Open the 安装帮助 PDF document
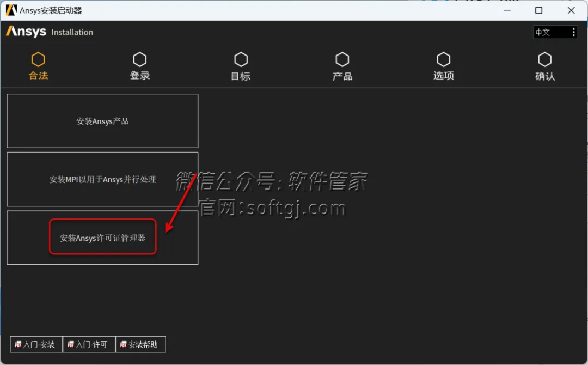Viewport: 588px width, 365px height. [140, 344]
